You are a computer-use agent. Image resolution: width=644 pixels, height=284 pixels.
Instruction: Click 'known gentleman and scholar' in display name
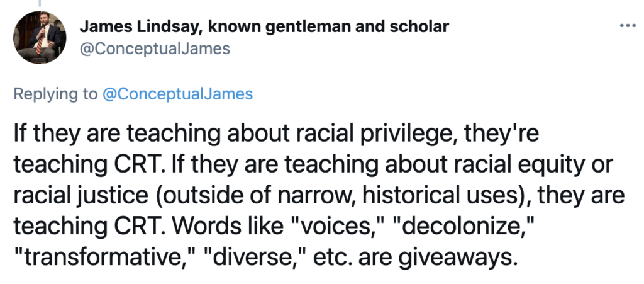point(328,26)
